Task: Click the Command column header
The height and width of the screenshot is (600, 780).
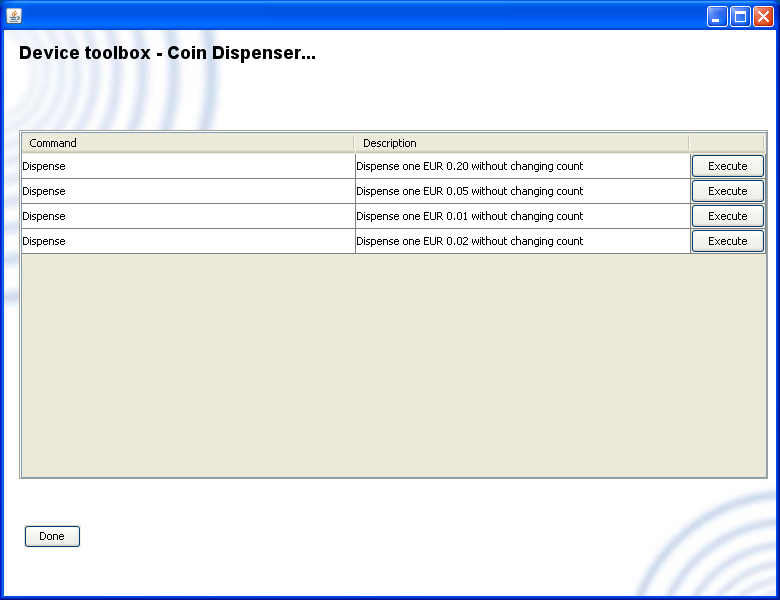Action: [188, 143]
